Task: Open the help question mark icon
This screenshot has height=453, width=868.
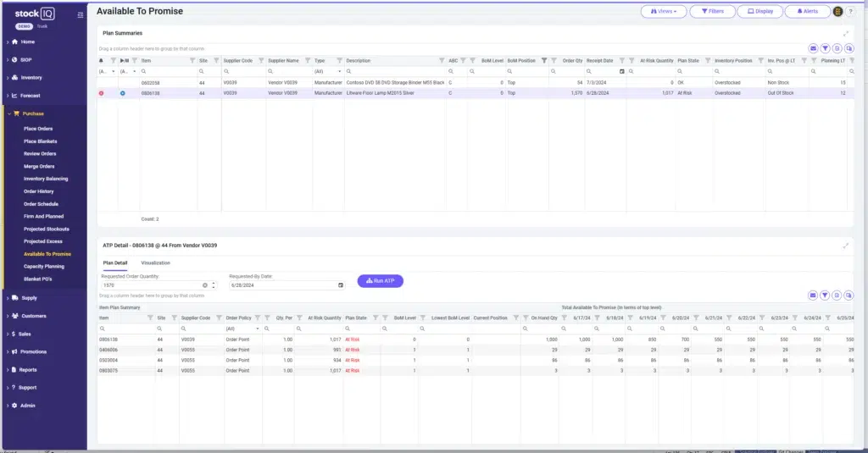Action: tap(851, 11)
